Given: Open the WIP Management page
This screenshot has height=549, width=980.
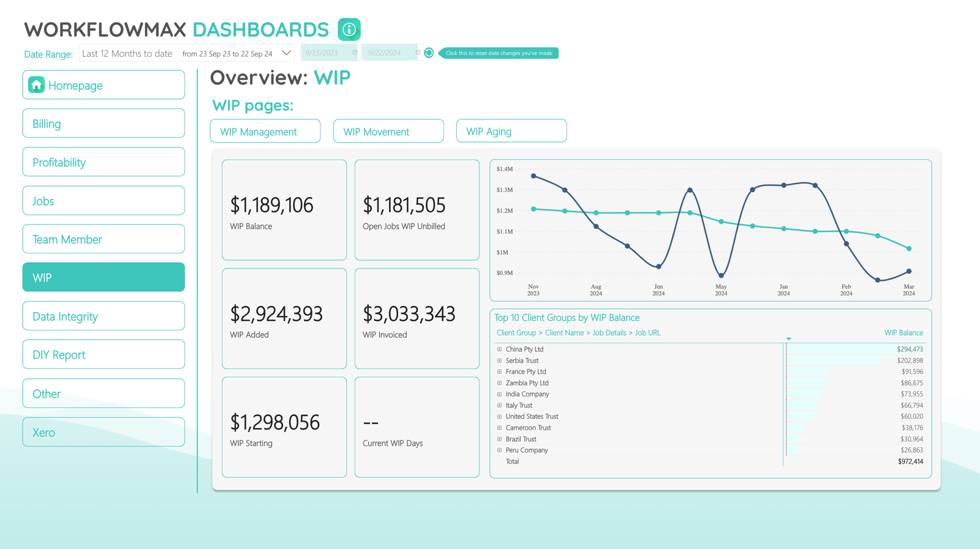Looking at the screenshot, I should click(x=265, y=132).
